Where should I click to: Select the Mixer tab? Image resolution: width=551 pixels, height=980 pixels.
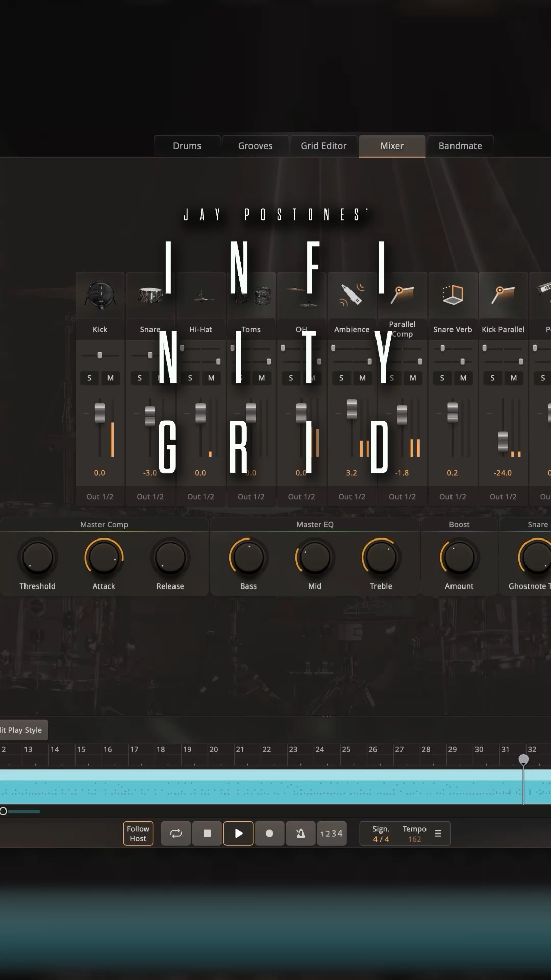(x=392, y=146)
